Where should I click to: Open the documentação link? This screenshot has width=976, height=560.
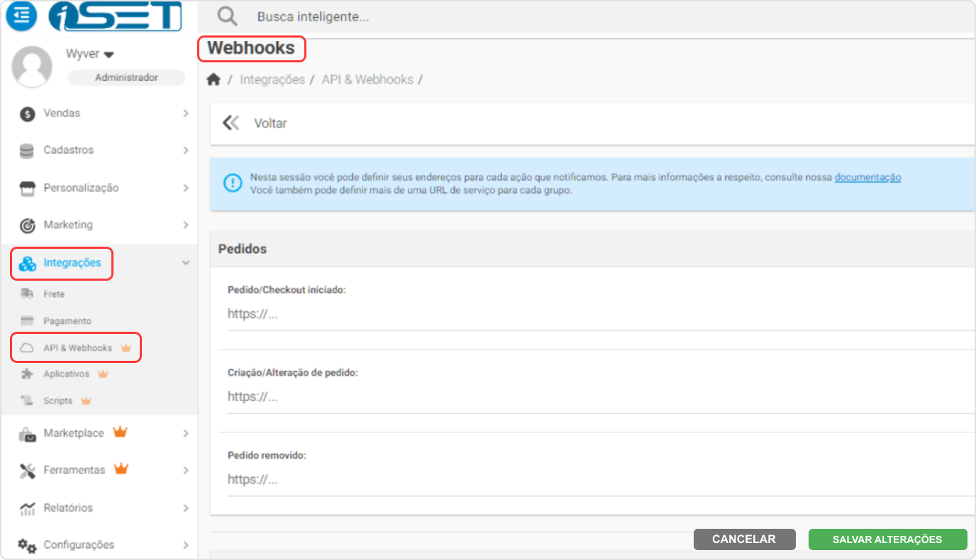click(867, 177)
